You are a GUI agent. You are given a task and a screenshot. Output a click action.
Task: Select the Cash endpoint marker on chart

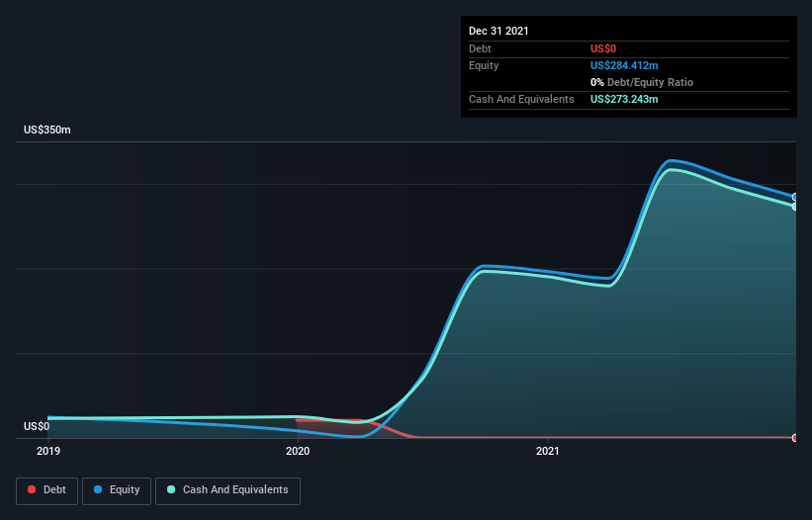[795, 207]
